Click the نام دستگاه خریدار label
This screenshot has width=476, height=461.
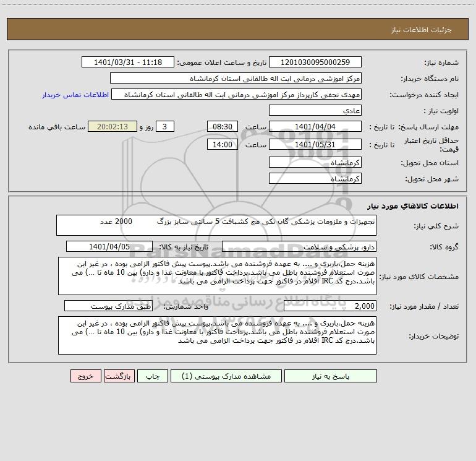click(x=430, y=79)
